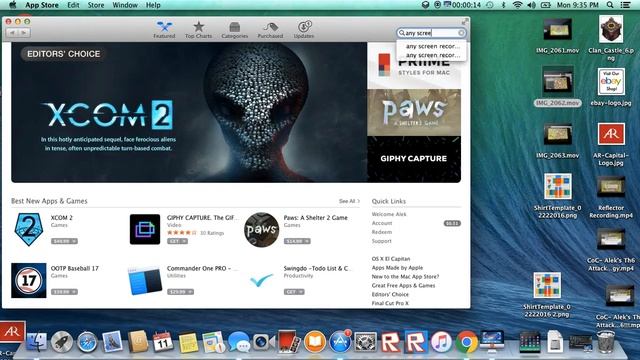Image resolution: width=640 pixels, height=360 pixels.
Task: Open Updates in the toolbar
Action: [304, 30]
